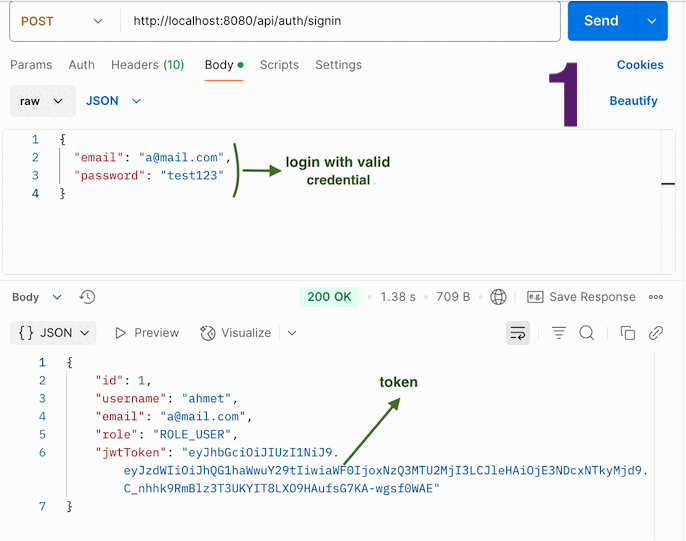Beautify the request JSON
This screenshot has width=686, height=541.
tap(634, 101)
